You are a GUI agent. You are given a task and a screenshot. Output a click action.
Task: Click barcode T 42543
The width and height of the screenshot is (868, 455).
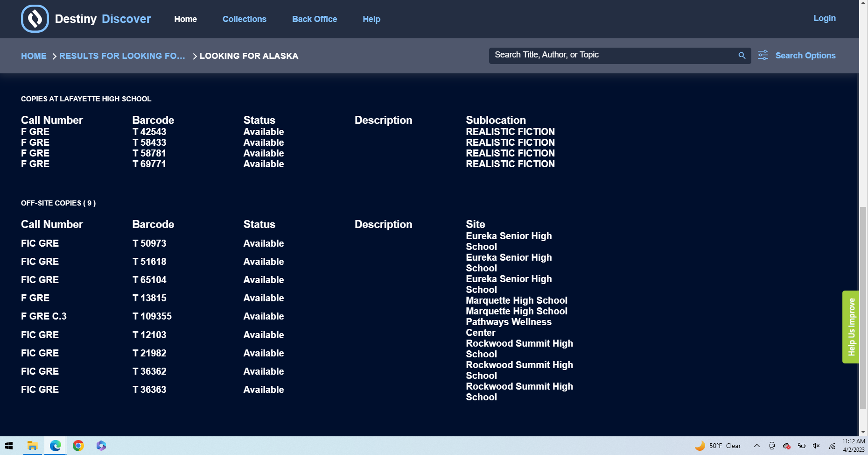149,132
